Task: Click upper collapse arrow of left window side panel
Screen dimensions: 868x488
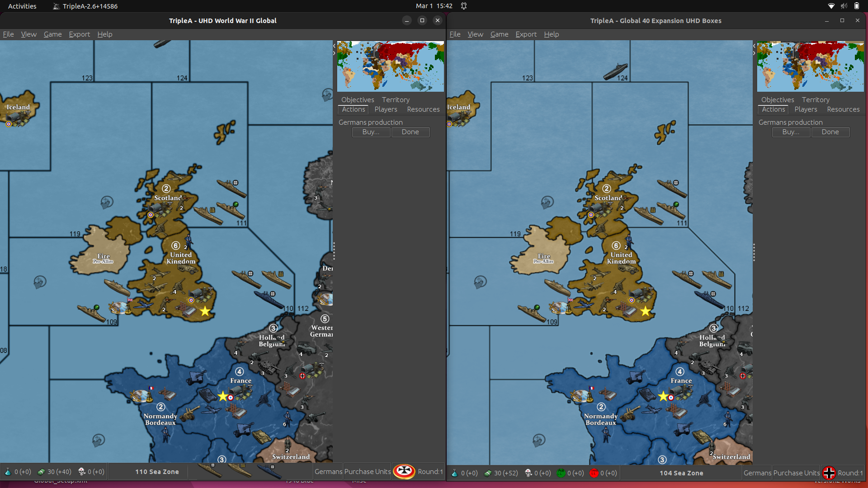Action: 334,46
